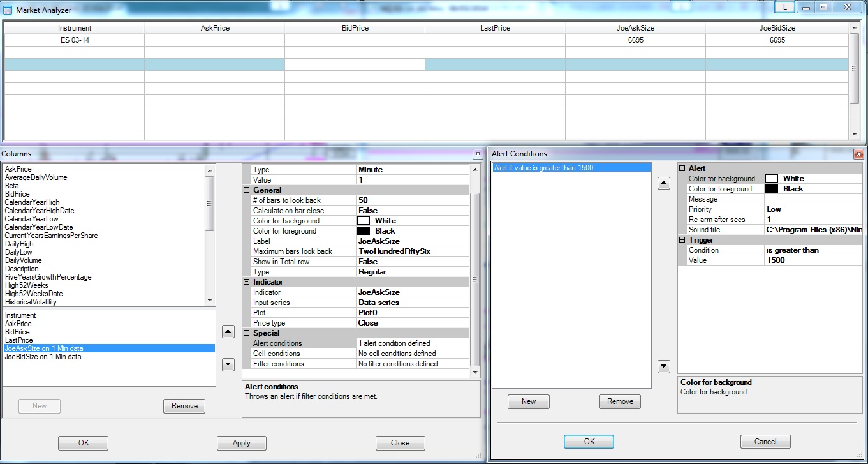Select the ES 03-14 instrument cell
868x464 pixels.
pos(75,40)
